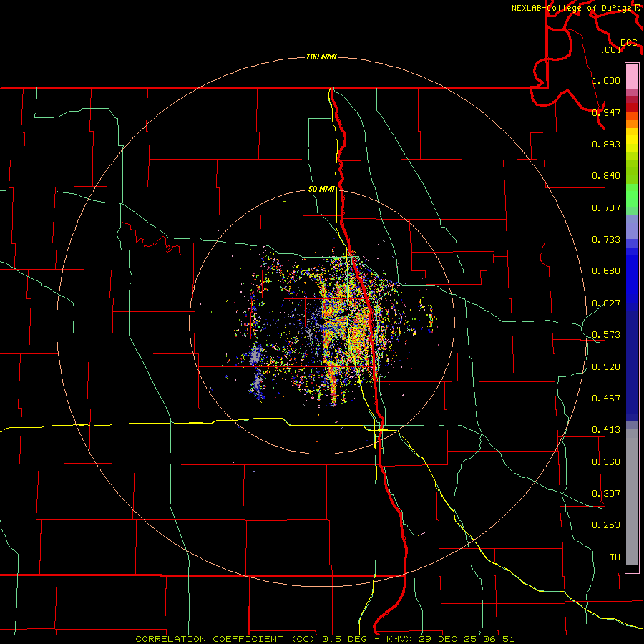
Task: Click the CORRELATION COEFFICIENT (CC) caption text
Action: [x=225, y=639]
